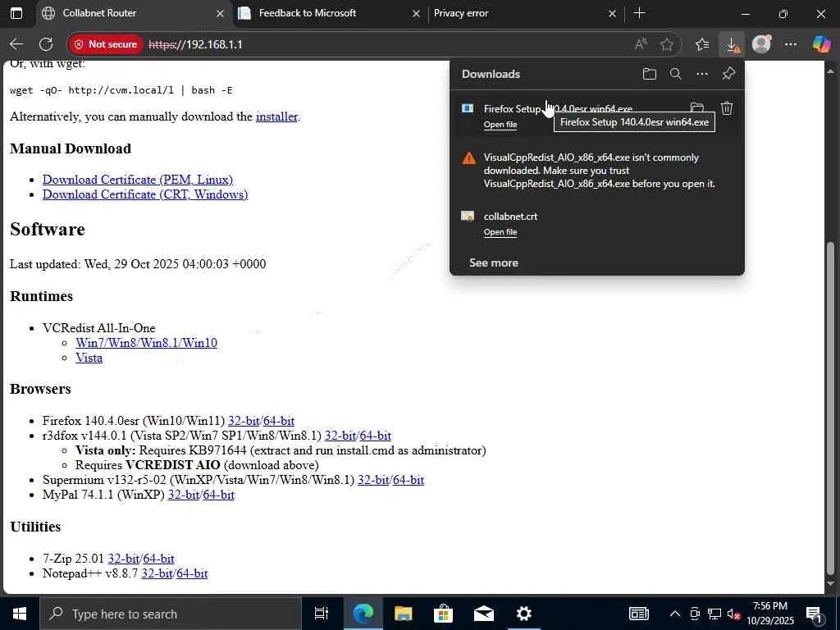Search downloads with magnifier icon
Screen dimensions: 840x630
(x=676, y=74)
